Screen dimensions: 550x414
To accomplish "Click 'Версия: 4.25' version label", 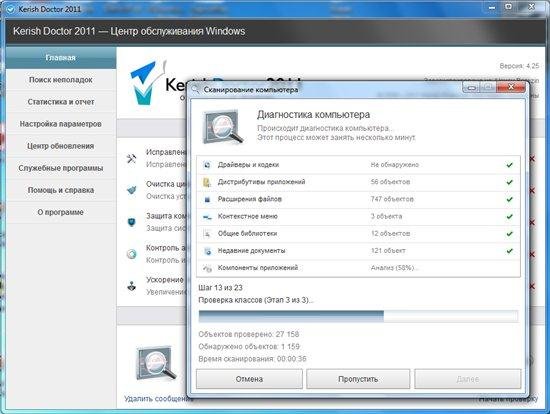I will pos(519,66).
